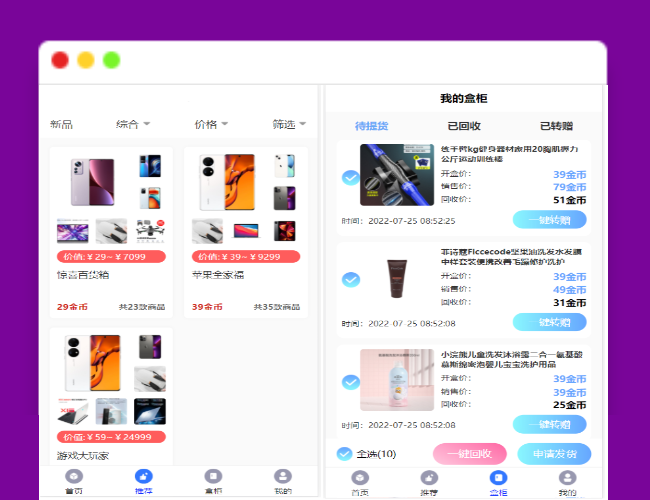This screenshot has height=500, width=650.
Task: Click the Ficcecode shampoo tube thumbnail
Action: [397, 278]
